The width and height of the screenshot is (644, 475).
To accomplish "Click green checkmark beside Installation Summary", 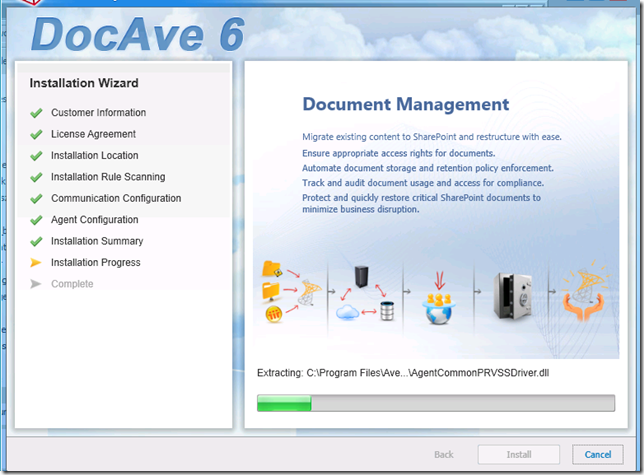I will pyautogui.click(x=36, y=241).
